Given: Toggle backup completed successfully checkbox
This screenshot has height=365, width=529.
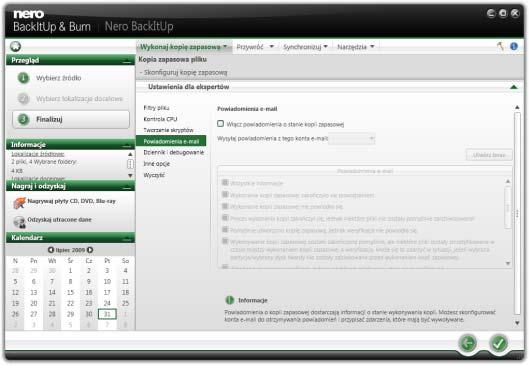Looking at the screenshot, I should point(225,195).
